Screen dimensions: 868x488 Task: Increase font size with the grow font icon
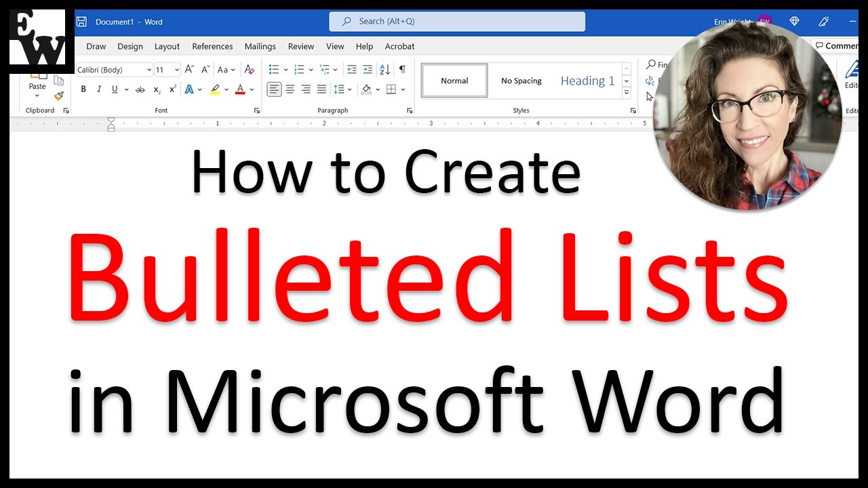tap(190, 70)
